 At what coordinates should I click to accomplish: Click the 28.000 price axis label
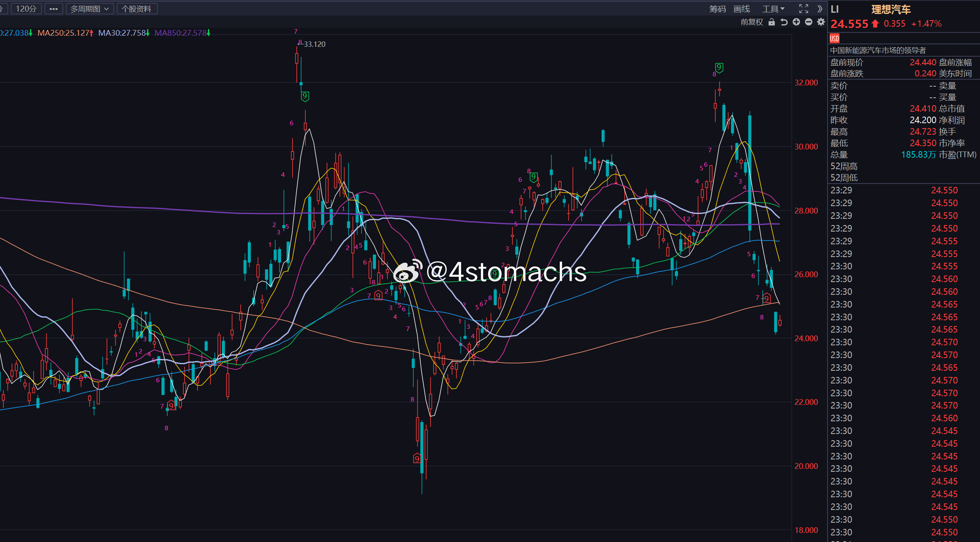(806, 211)
